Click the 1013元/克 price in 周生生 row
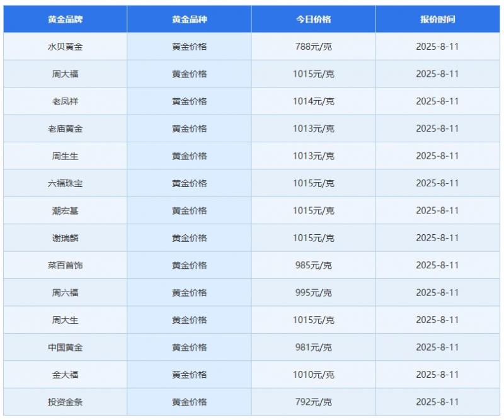Viewport: 504px width, 420px height. pyautogui.click(x=313, y=156)
